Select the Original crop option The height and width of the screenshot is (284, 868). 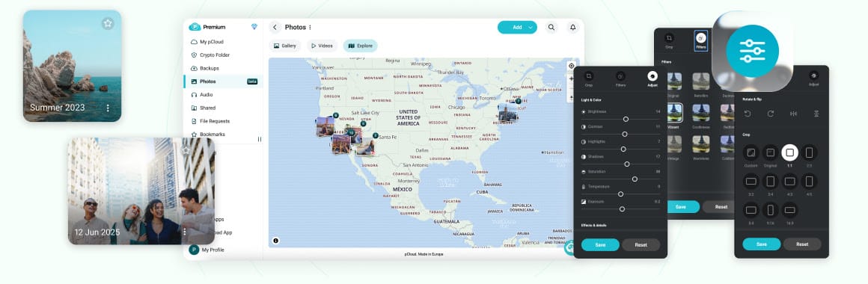click(770, 152)
